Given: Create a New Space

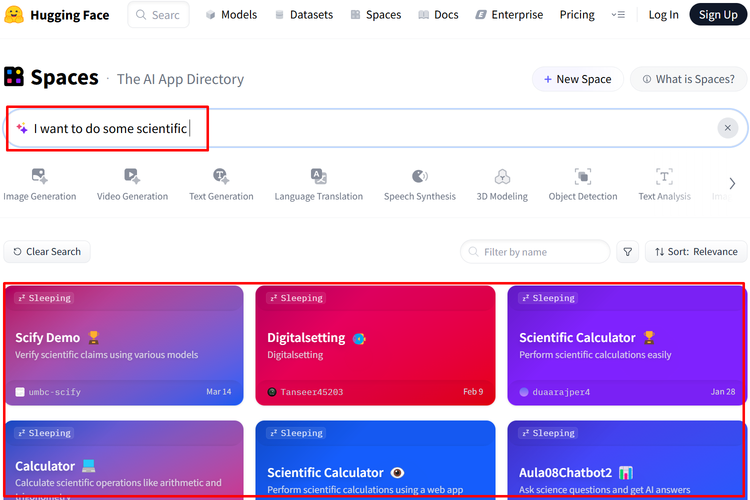Looking at the screenshot, I should click(577, 79).
